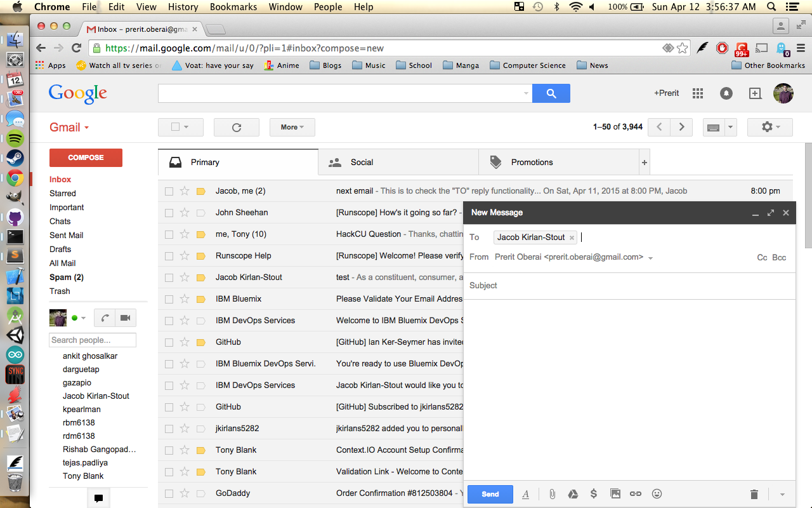The image size is (812, 508).
Task: Select checkbox for me, Tony (10) email
Action: click(x=169, y=234)
